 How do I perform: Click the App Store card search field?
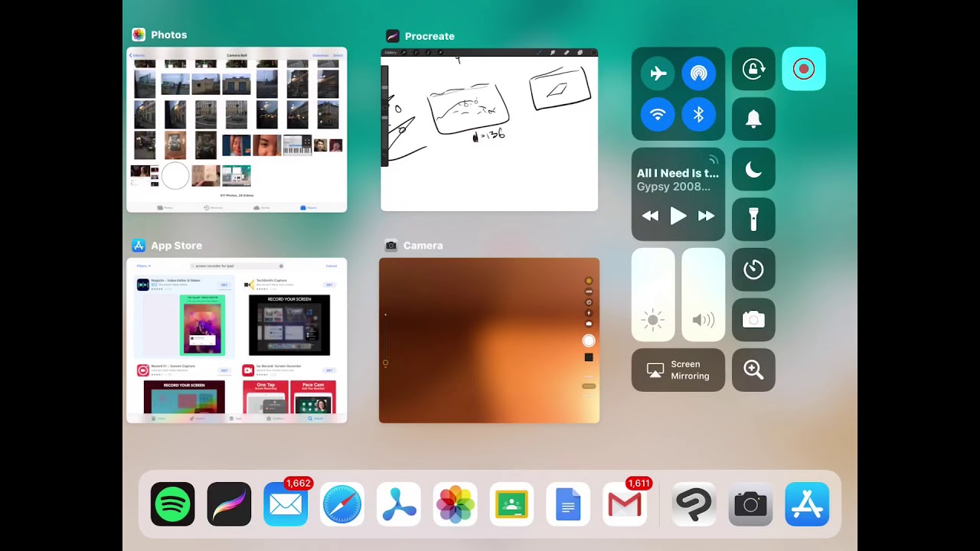[237, 266]
